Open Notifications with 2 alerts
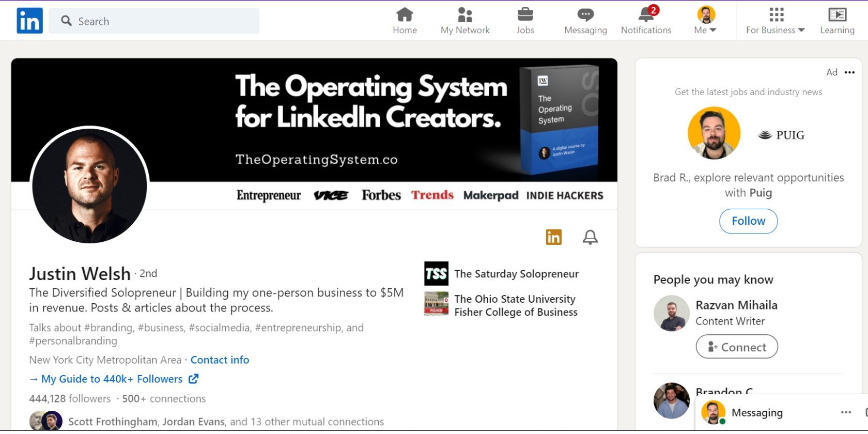868x434 pixels. pyautogui.click(x=646, y=21)
